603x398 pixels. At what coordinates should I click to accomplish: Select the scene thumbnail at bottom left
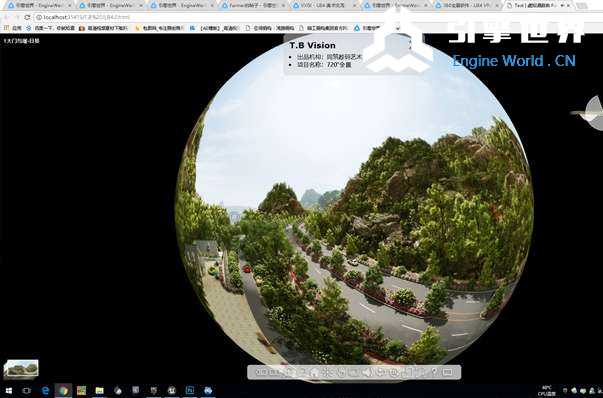point(21,369)
